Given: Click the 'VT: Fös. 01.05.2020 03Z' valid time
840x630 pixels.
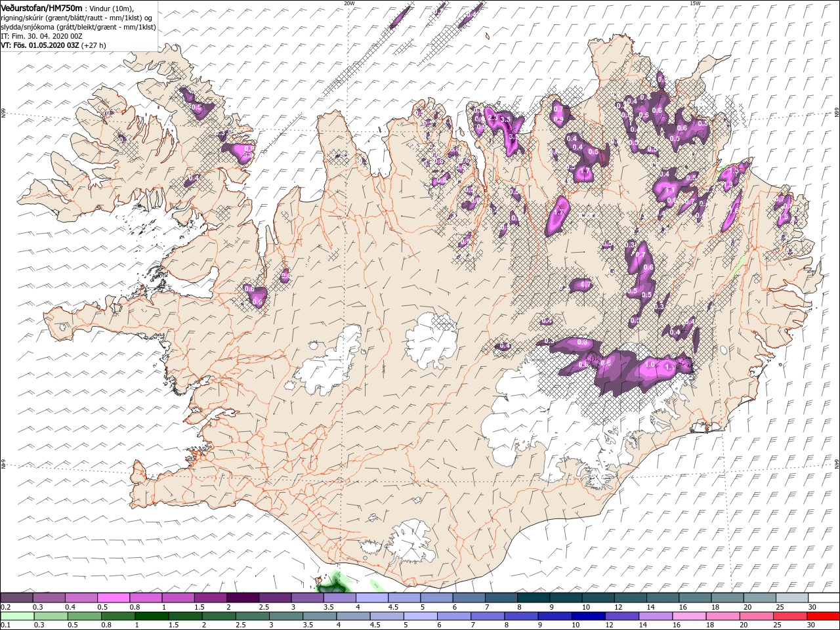Looking at the screenshot, I should [x=40, y=45].
